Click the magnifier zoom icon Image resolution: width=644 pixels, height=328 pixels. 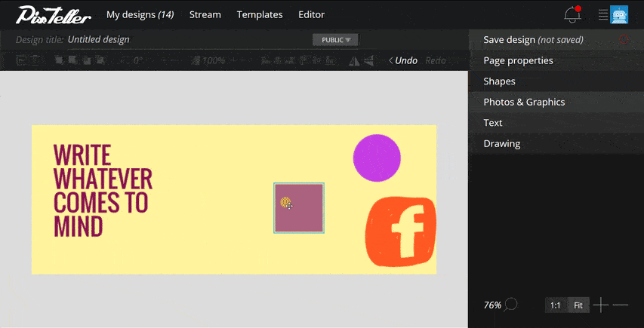tap(511, 305)
